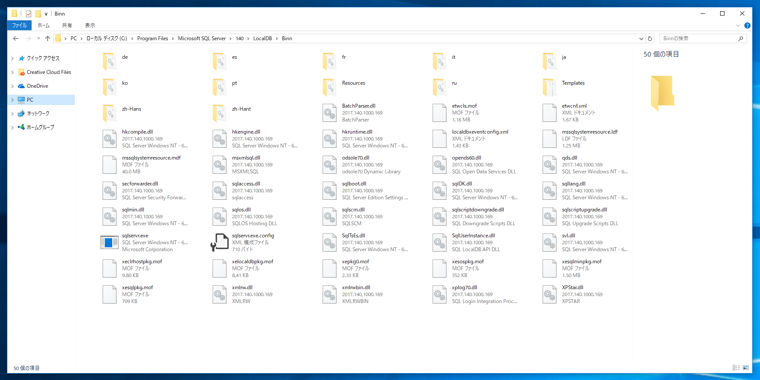Refresh the Binn folder view
Viewport: 760px width, 380px height.
[650, 38]
